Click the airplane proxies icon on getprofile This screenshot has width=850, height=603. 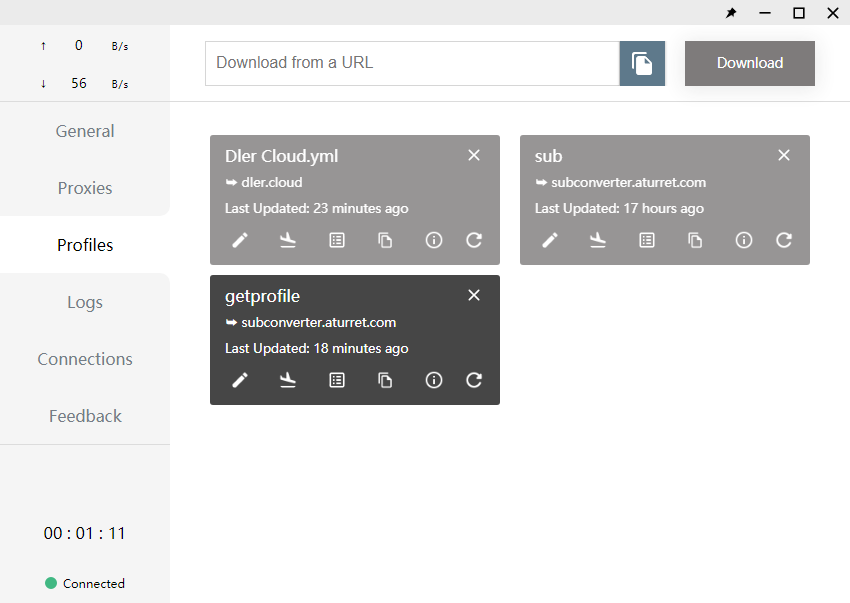click(x=288, y=380)
